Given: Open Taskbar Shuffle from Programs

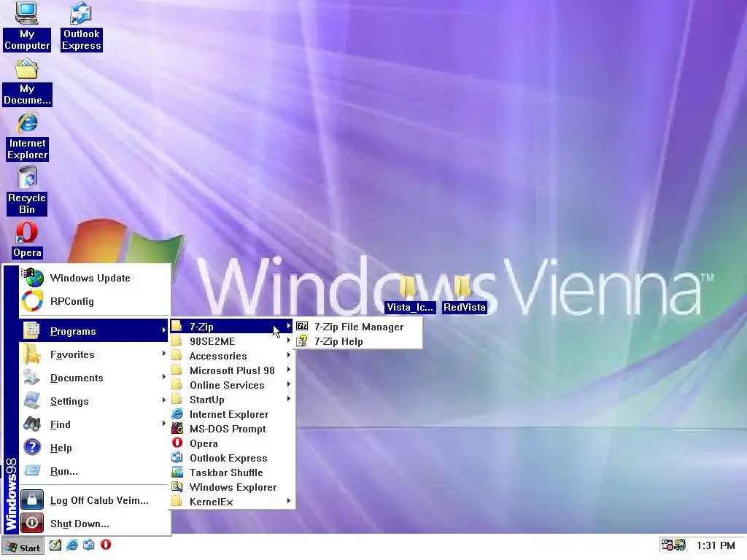Looking at the screenshot, I should click(232, 472).
